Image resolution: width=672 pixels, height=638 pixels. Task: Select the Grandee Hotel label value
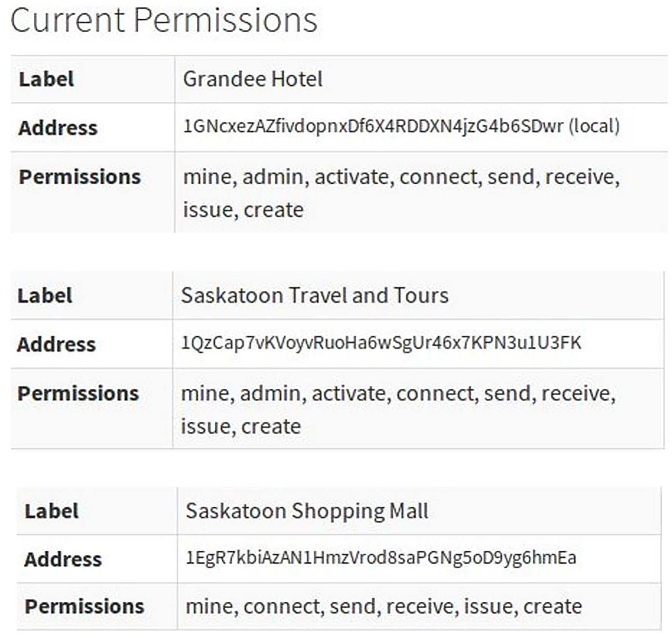[253, 79]
